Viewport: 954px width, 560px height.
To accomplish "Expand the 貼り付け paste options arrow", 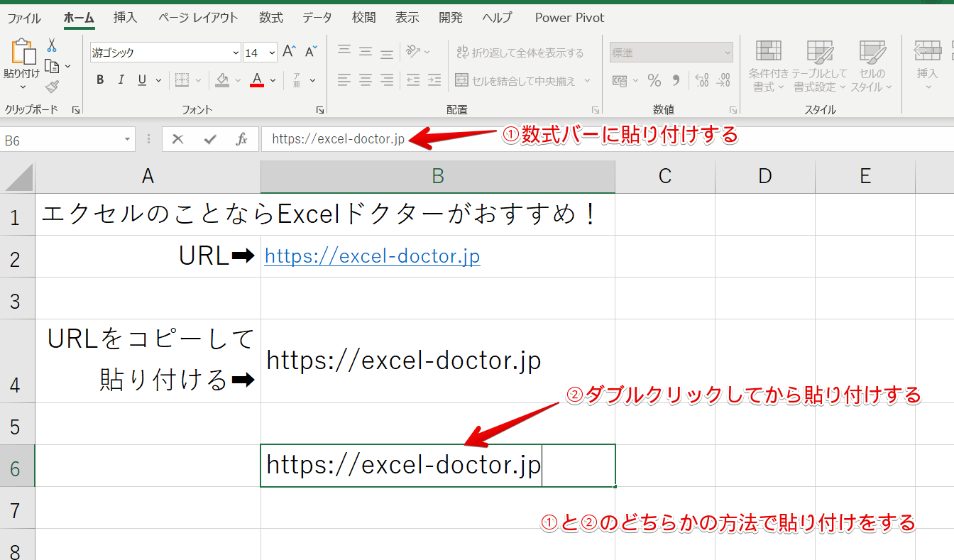I will [x=22, y=87].
